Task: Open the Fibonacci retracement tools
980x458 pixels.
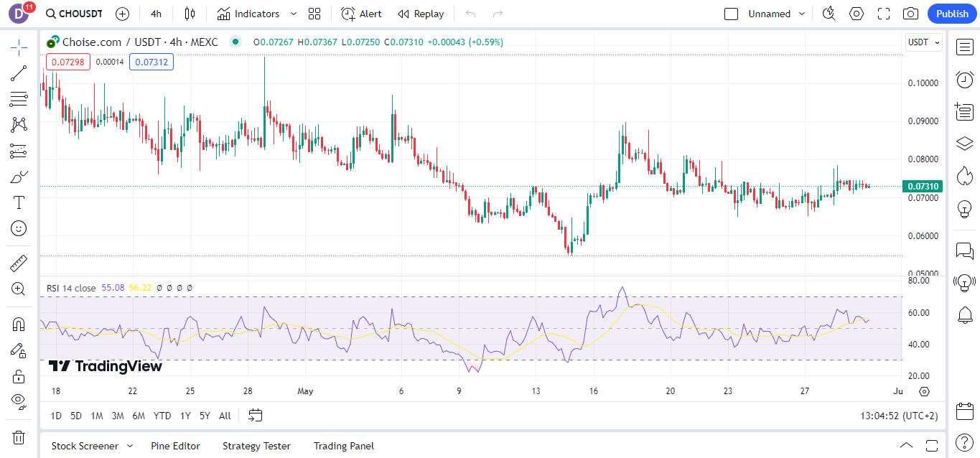Action: tap(19, 99)
